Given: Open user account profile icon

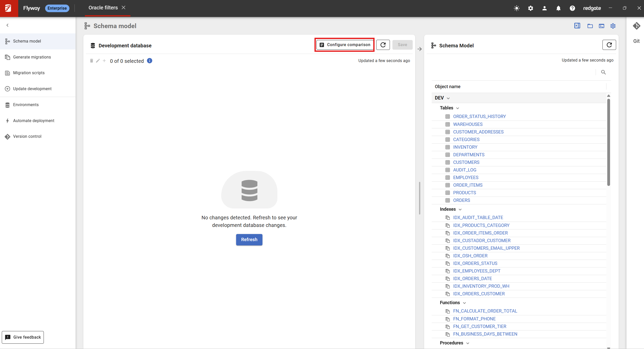Looking at the screenshot, I should tap(544, 8).
